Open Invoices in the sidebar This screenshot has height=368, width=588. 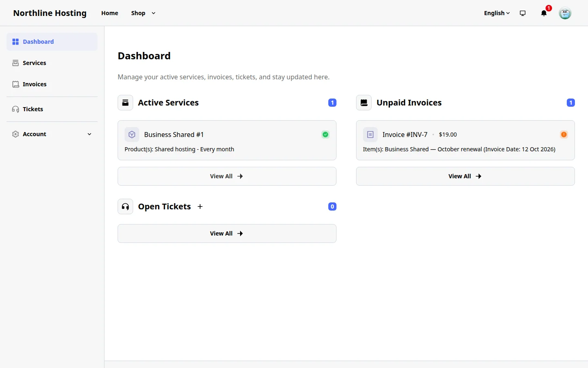[52, 84]
